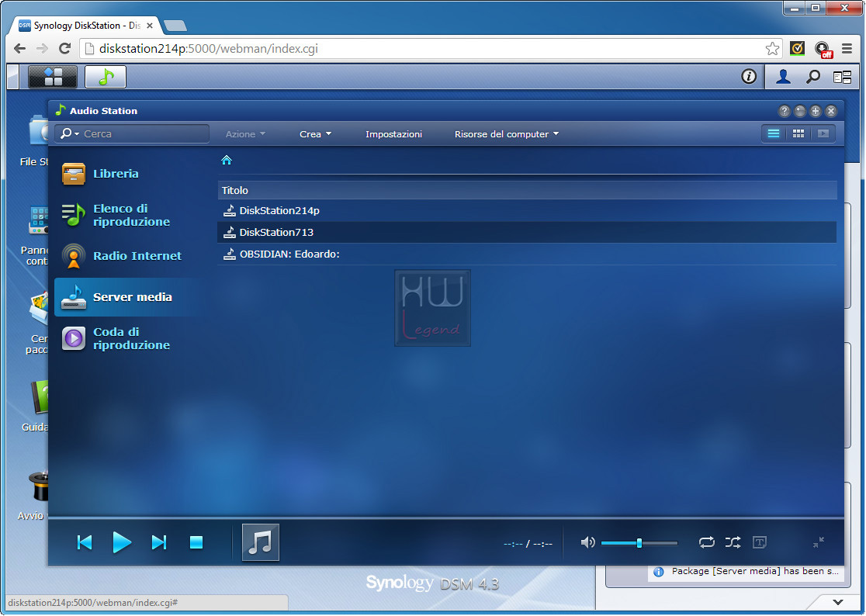Toggle lyrics display button
The height and width of the screenshot is (616, 866).
[x=760, y=542]
